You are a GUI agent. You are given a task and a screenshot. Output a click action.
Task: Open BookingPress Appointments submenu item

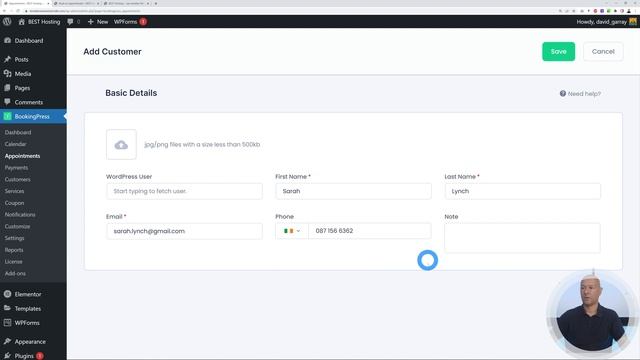point(22,156)
